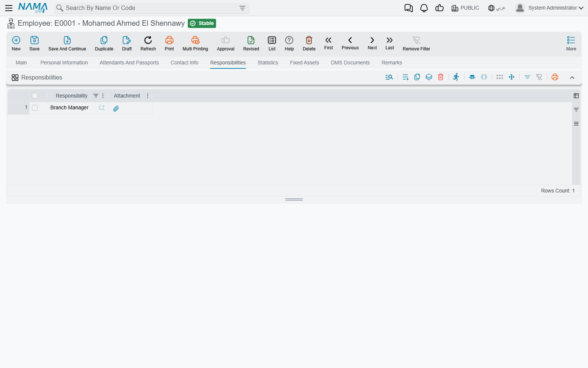Viewport: 588px width, 368px height.
Task: Switch to the Personal Information tab
Action: pyautogui.click(x=64, y=63)
